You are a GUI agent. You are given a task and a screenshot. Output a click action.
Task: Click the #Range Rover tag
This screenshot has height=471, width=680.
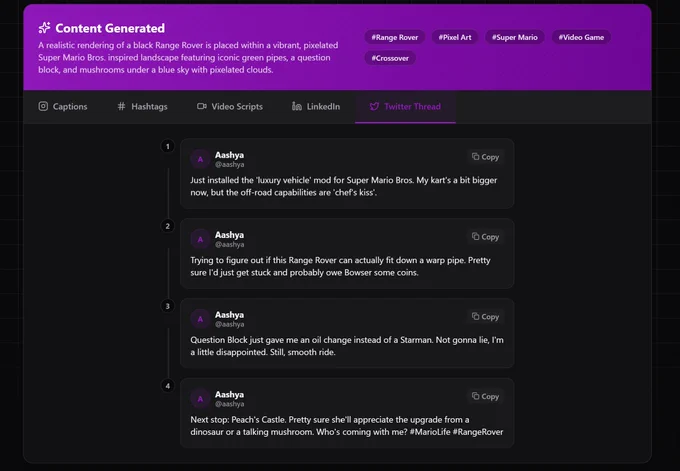395,37
